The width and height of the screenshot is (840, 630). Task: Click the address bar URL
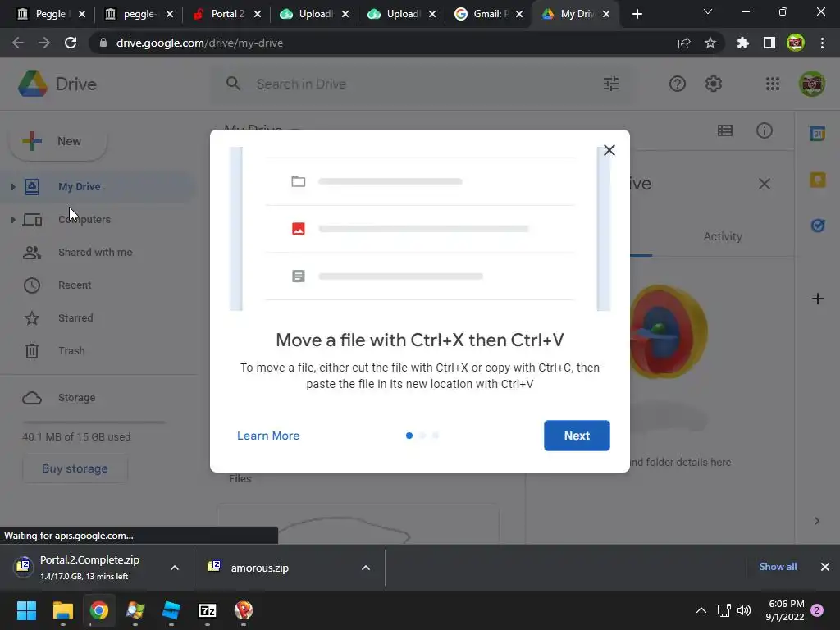[199, 43]
